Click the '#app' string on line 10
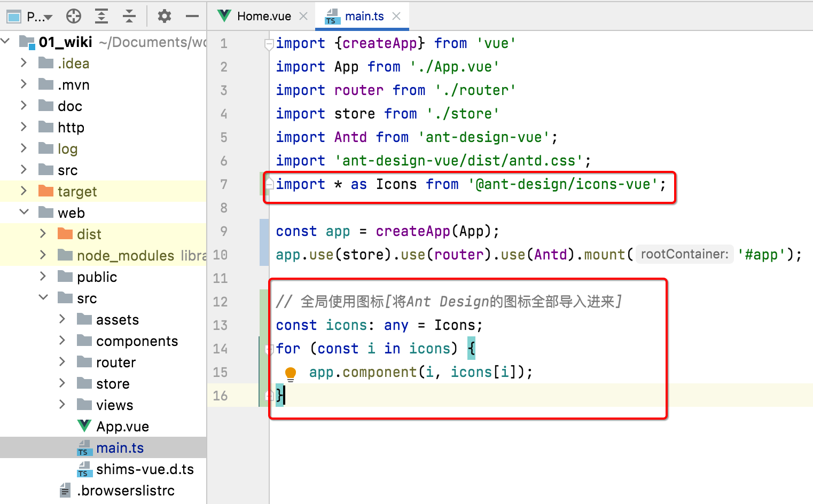 click(762, 255)
